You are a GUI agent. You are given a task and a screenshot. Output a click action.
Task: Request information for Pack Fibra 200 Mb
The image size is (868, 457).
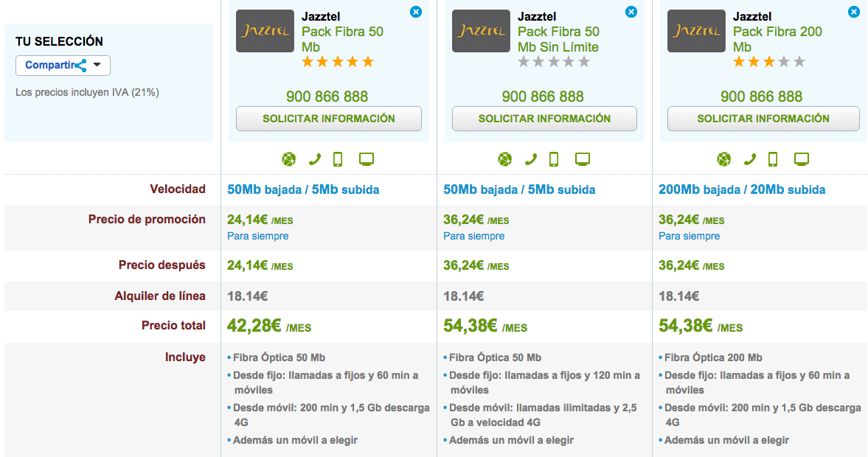pyautogui.click(x=763, y=119)
